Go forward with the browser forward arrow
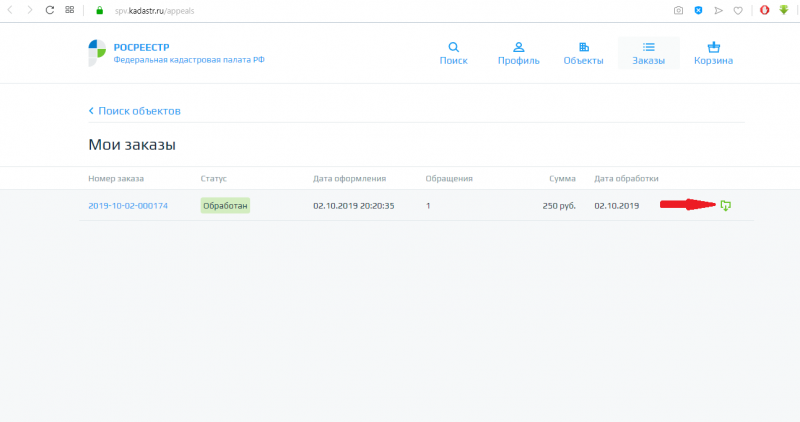This screenshot has height=422, width=800. 28,10
